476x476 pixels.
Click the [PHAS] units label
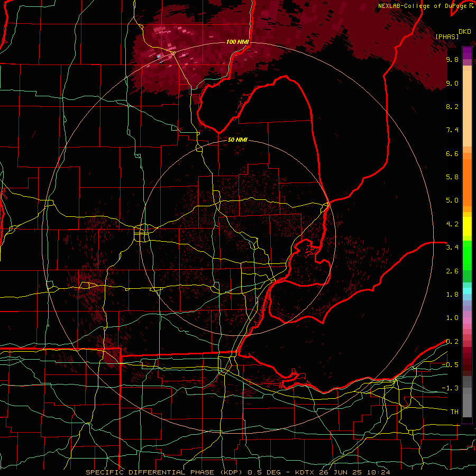447,36
